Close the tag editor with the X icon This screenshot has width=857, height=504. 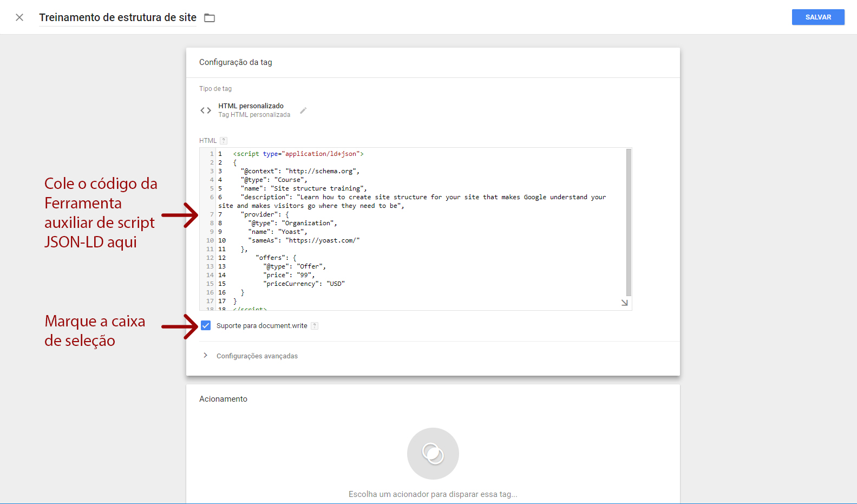pyautogui.click(x=19, y=17)
